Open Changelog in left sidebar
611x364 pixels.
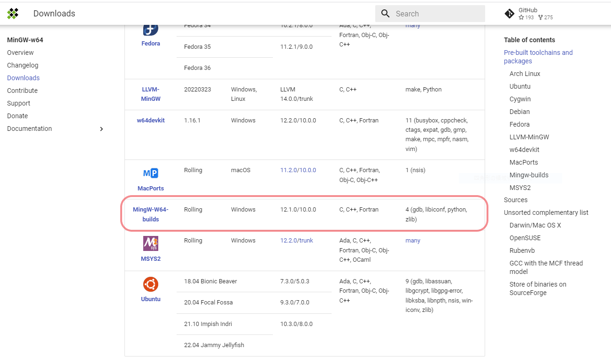23,65
